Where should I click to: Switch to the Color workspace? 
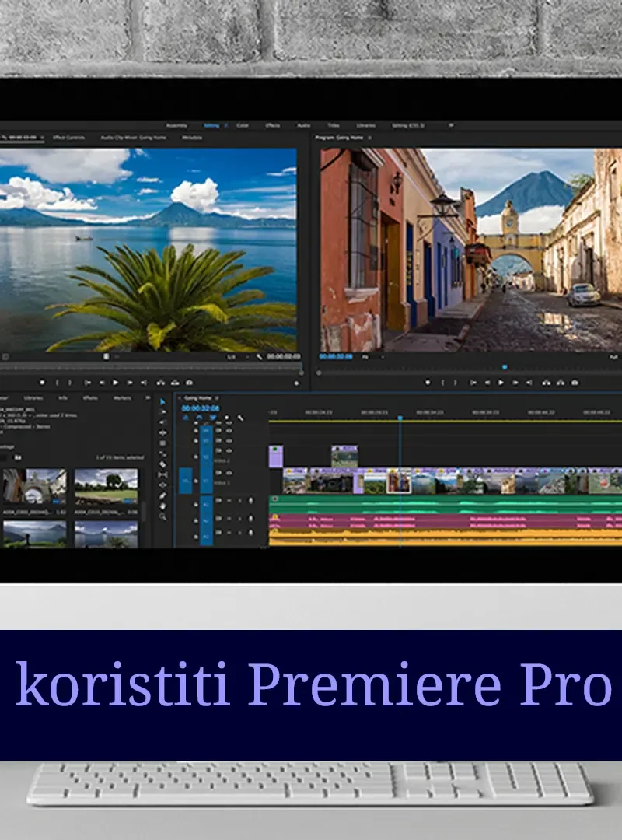click(243, 125)
